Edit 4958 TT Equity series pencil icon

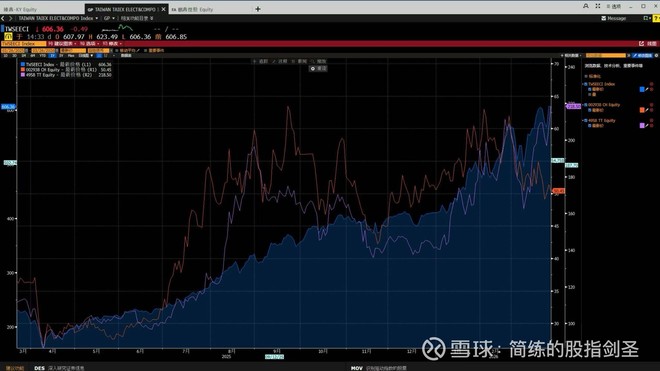[x=647, y=125]
